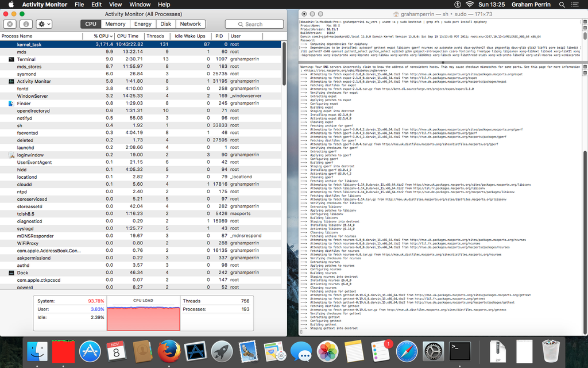Open the View menu
This screenshot has height=368, width=588.
pos(115,5)
